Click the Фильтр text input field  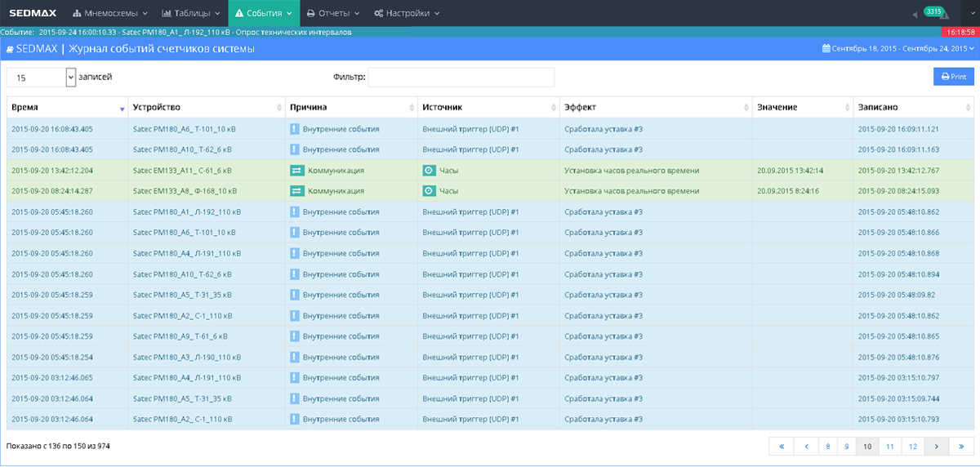point(461,77)
